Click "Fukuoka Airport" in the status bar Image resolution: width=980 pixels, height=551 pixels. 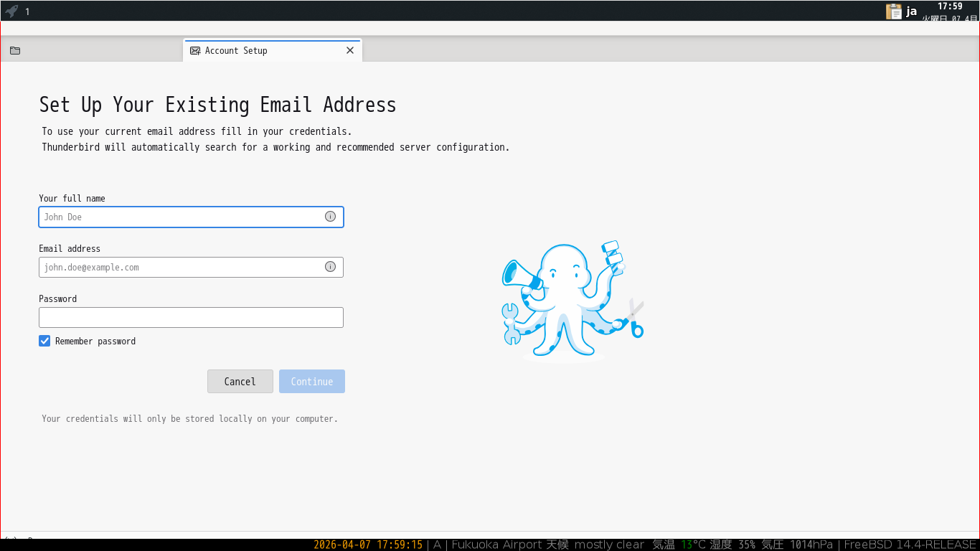click(x=496, y=545)
